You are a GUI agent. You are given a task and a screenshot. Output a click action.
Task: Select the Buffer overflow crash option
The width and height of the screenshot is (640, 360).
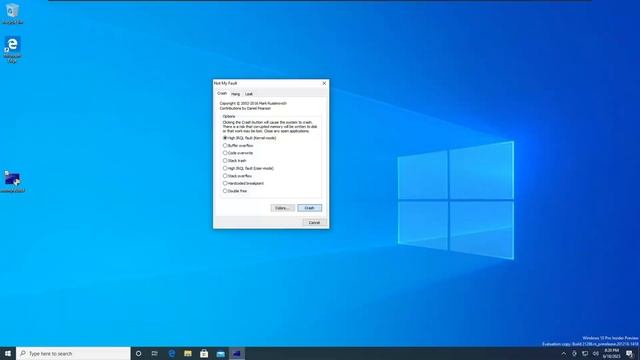238,146
